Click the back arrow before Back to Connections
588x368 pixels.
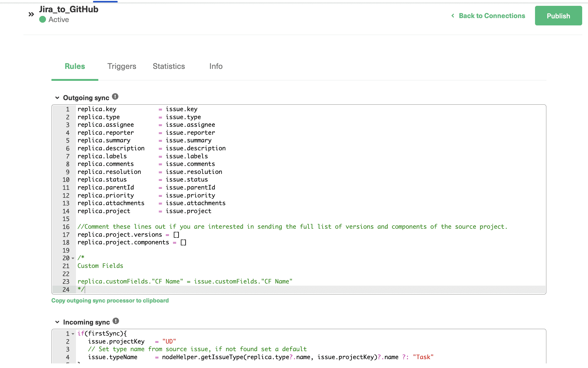[x=453, y=16]
